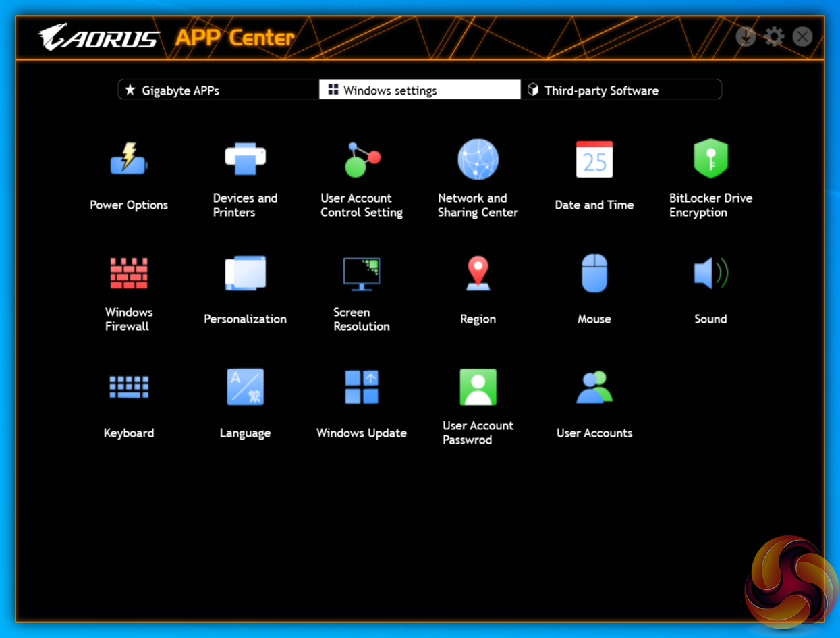Image resolution: width=840 pixels, height=638 pixels.
Task: Open User Account Passwrod icon
Action: 478,387
